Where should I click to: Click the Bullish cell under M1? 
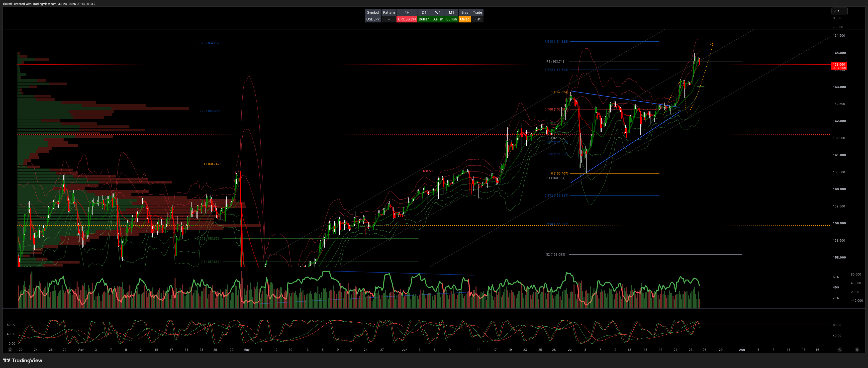[451, 19]
